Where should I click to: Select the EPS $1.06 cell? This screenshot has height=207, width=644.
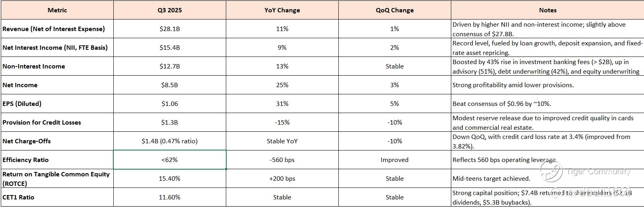tap(170, 104)
